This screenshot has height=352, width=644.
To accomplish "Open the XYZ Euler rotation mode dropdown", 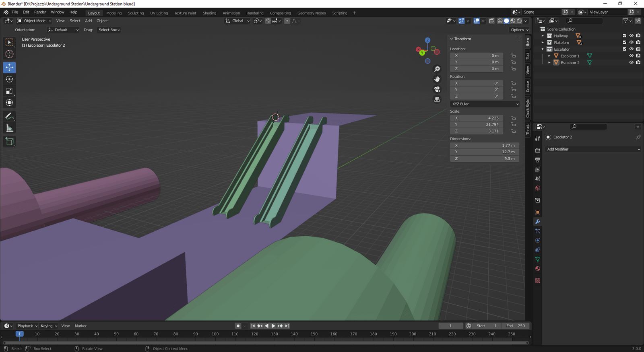I will pos(485,104).
